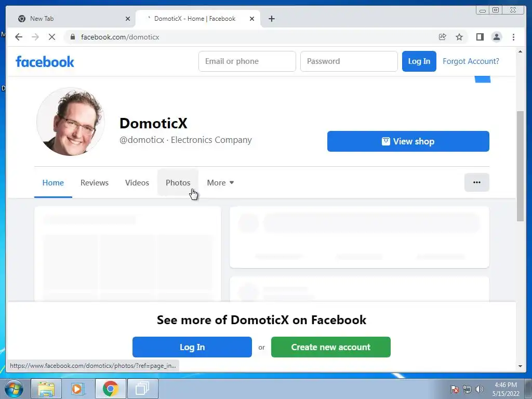Click the Chrome taskbar icon

(x=110, y=389)
